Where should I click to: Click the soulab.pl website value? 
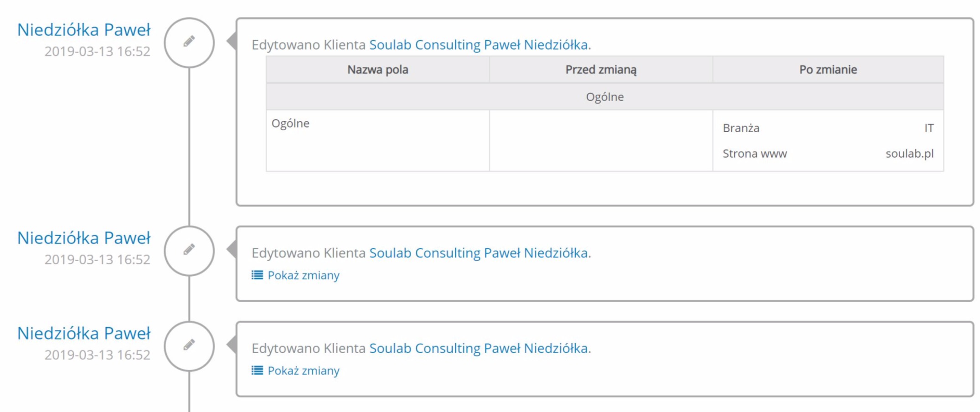click(x=909, y=154)
